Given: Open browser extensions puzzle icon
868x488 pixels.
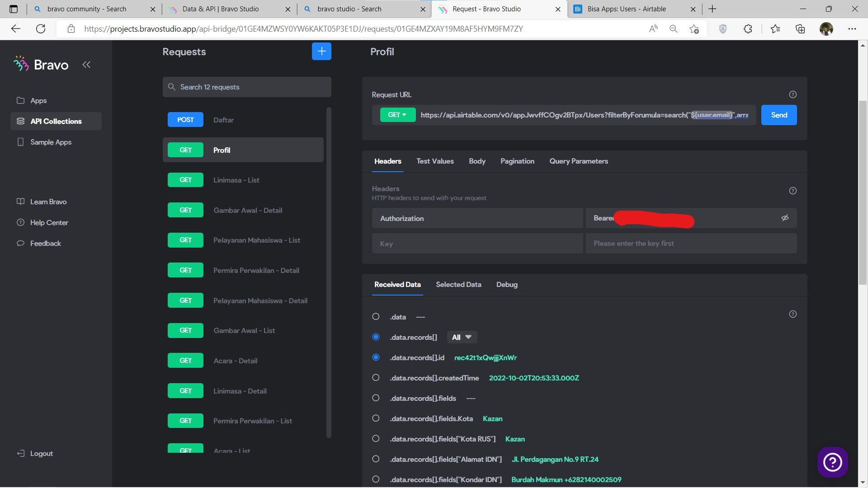Looking at the screenshot, I should pyautogui.click(x=748, y=29).
